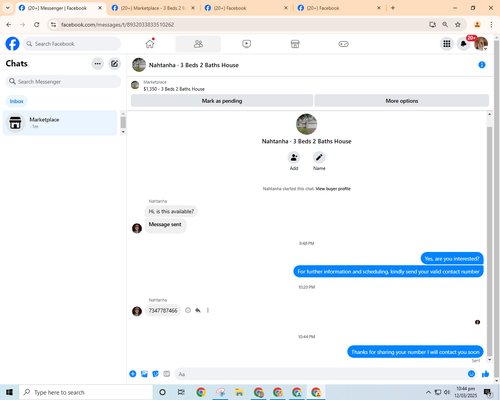
Task: Click the taskbar 'Type here to search' box
Action: coord(86,392)
